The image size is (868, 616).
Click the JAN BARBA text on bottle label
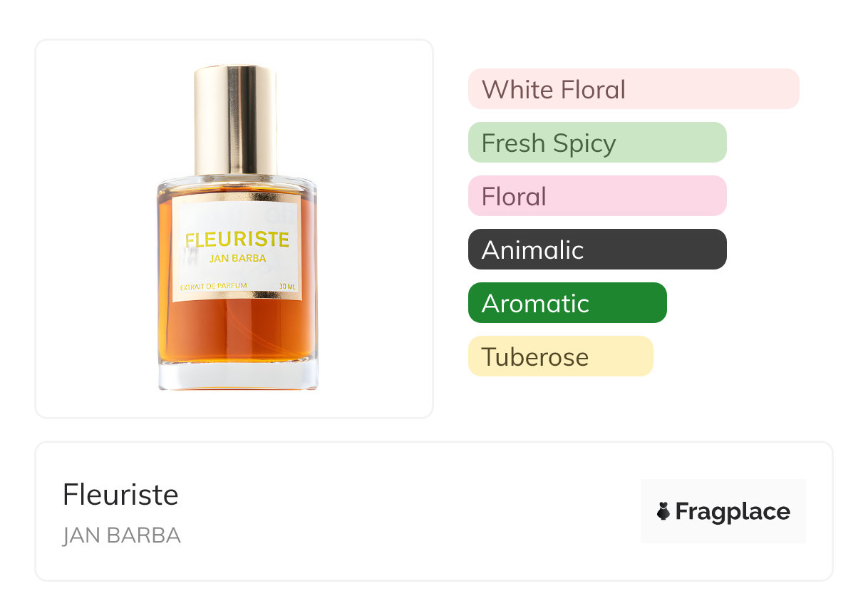(238, 258)
